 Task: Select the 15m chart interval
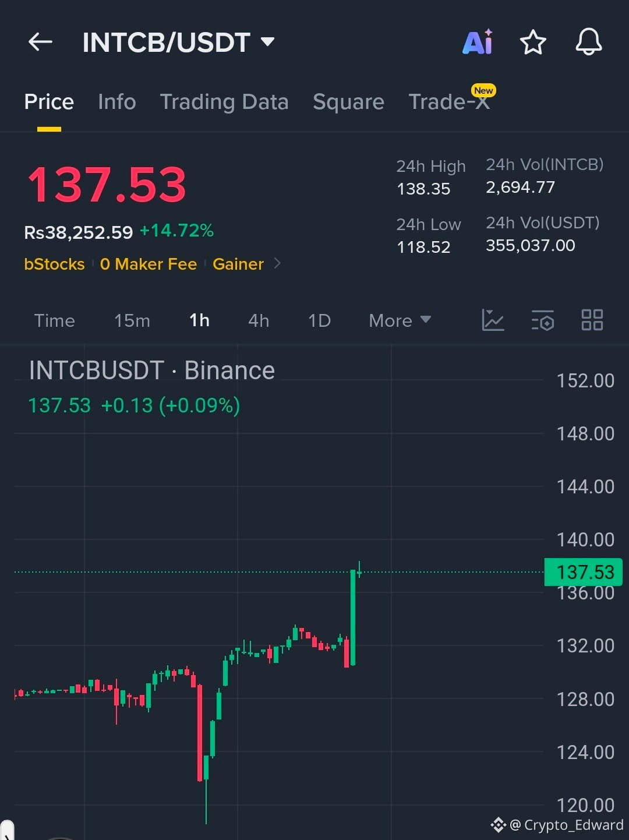click(132, 320)
